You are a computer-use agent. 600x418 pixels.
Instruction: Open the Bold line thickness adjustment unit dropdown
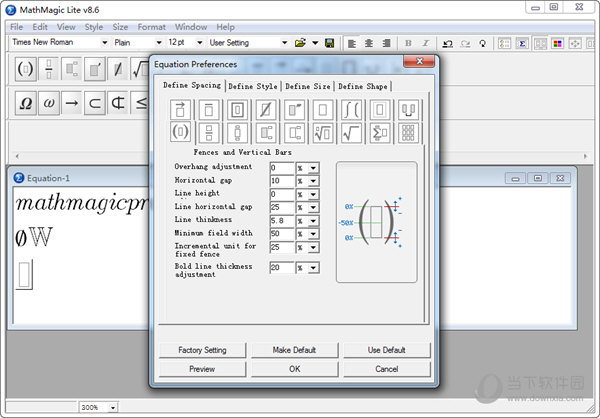[313, 268]
